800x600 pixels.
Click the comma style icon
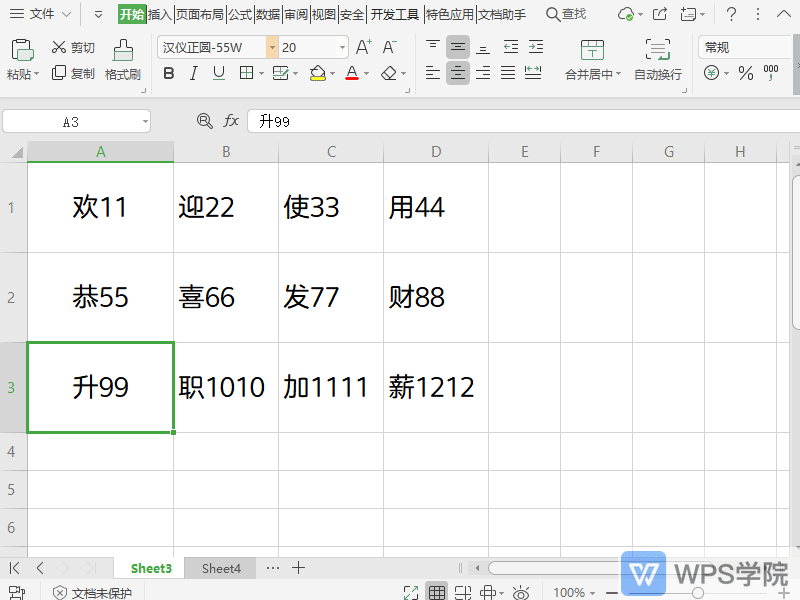[773, 73]
